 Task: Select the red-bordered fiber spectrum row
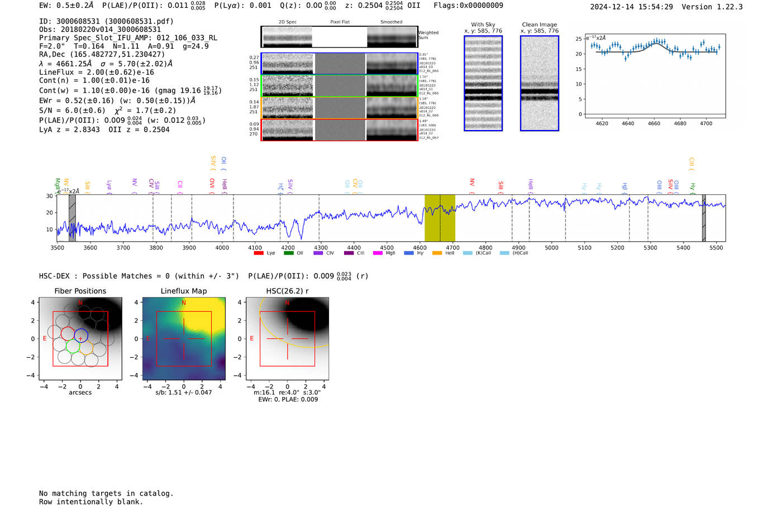coord(339,130)
